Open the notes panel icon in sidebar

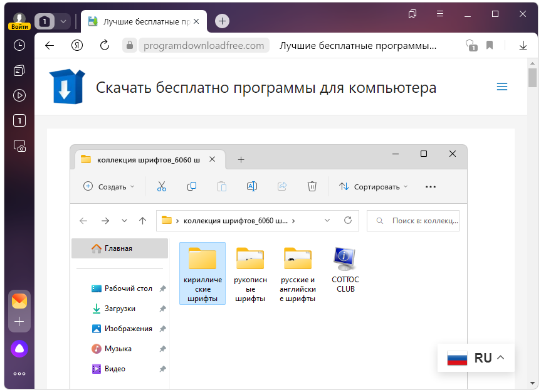(19, 70)
